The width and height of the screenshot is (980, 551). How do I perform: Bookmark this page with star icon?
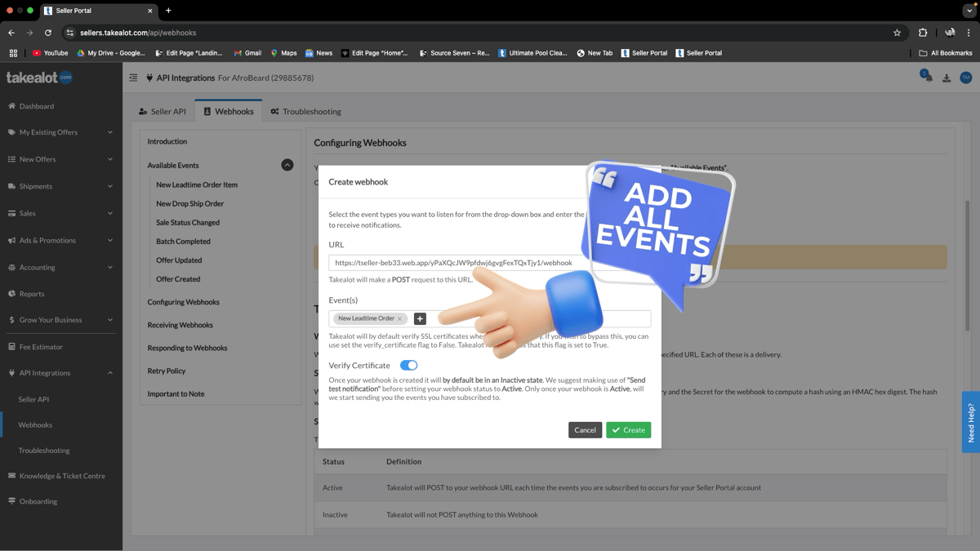coord(897,33)
